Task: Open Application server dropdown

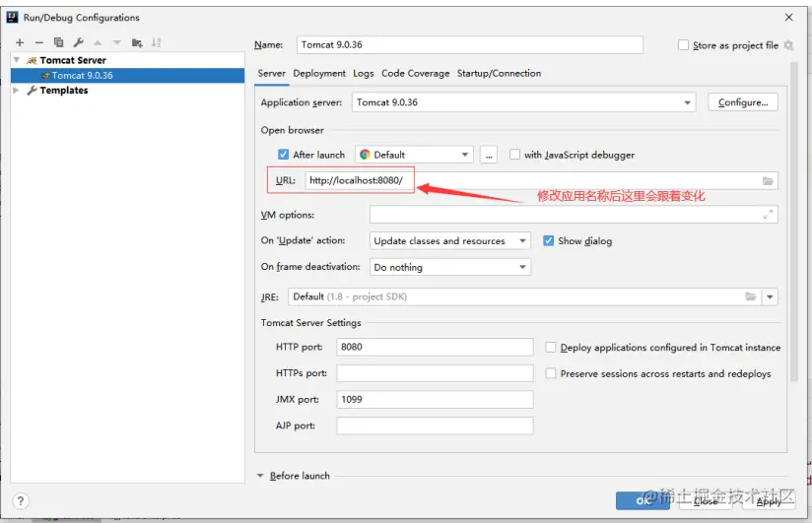Action: pyautogui.click(x=523, y=102)
